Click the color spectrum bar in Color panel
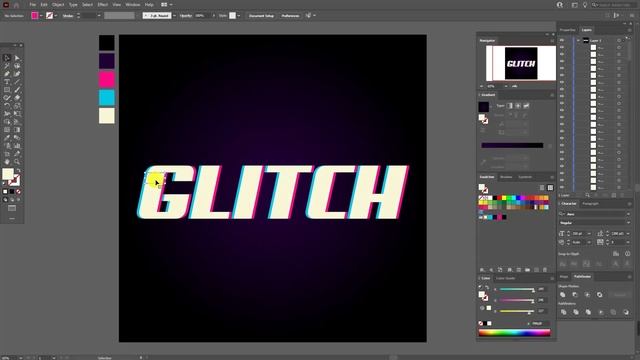The width and height of the screenshot is (640, 360). point(514,333)
